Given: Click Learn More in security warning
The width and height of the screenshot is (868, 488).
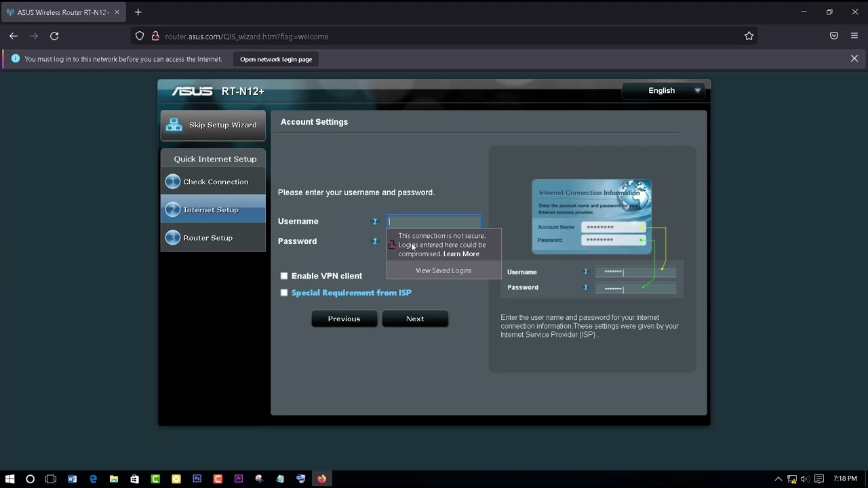Looking at the screenshot, I should [461, 254].
